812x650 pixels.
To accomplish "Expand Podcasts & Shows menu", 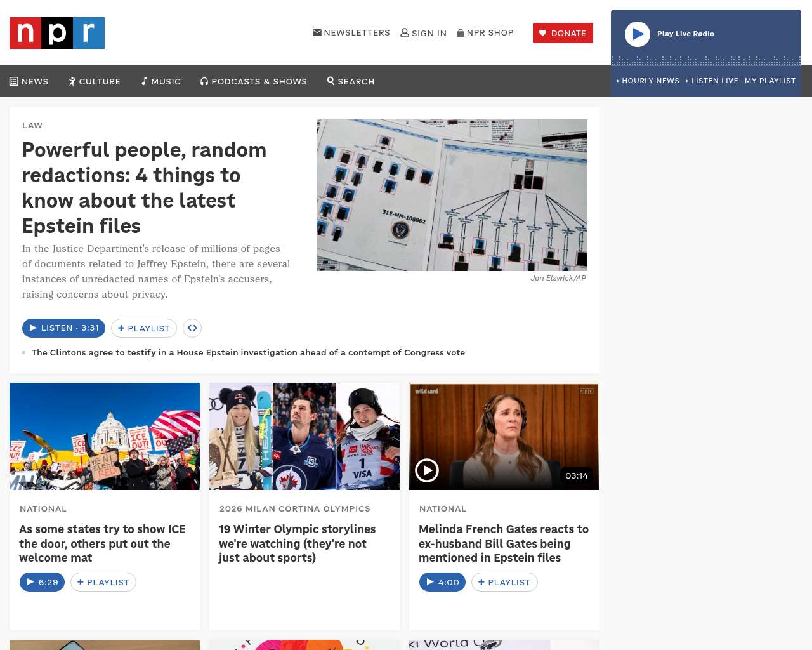I will [x=254, y=81].
